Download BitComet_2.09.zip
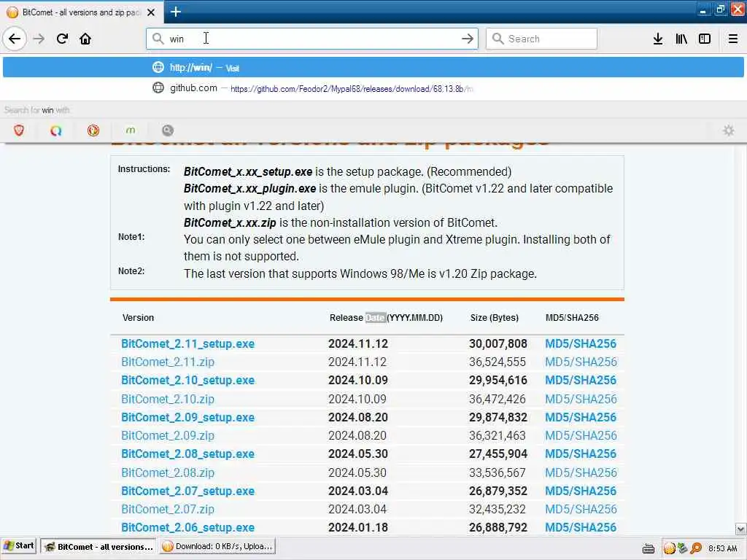This screenshot has width=747, height=560. pos(168,436)
